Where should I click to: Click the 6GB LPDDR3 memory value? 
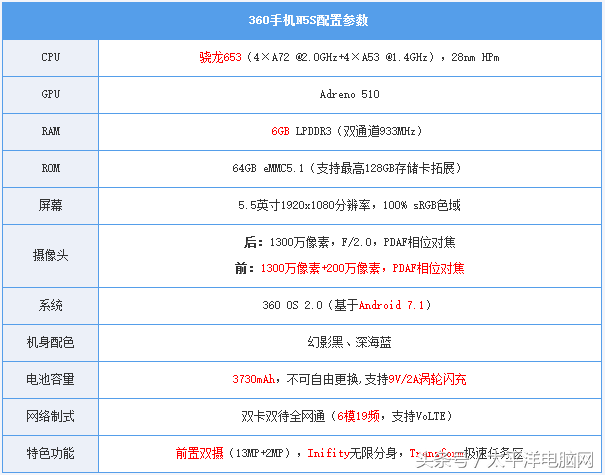click(346, 131)
